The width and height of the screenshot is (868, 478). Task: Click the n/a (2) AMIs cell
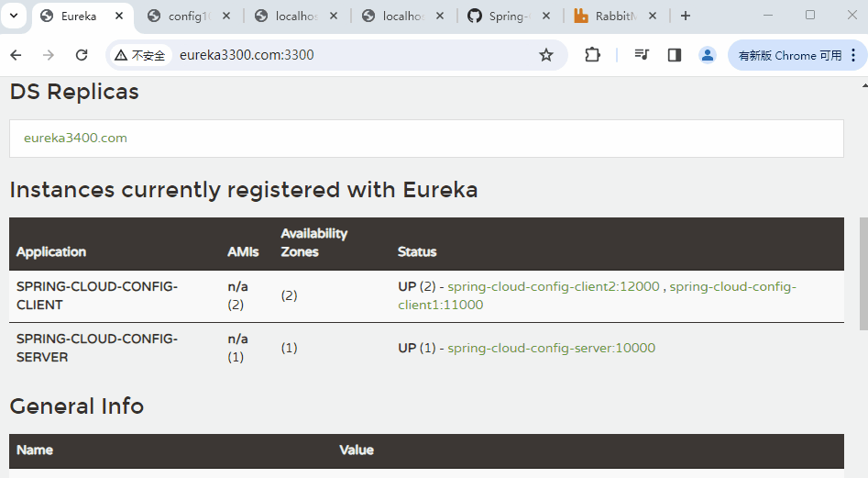tap(238, 295)
